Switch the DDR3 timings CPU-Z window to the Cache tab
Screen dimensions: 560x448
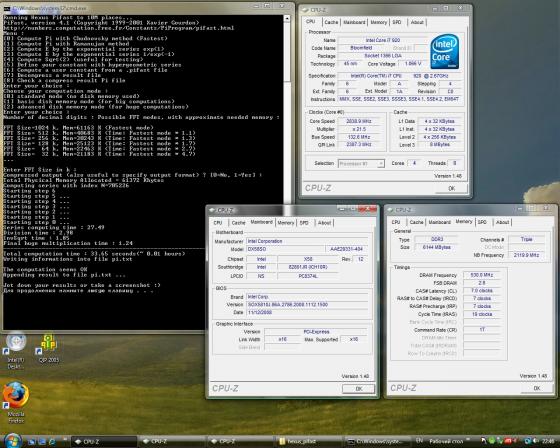416,222
